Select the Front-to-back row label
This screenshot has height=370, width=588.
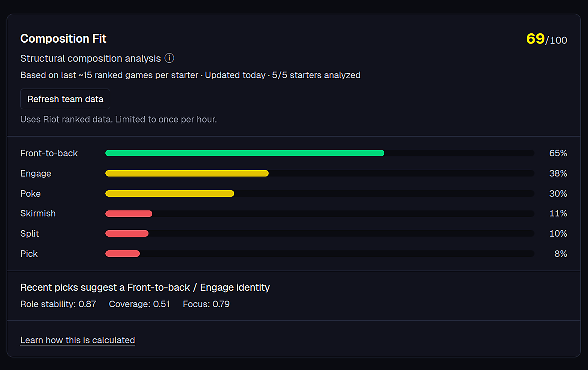pos(49,153)
